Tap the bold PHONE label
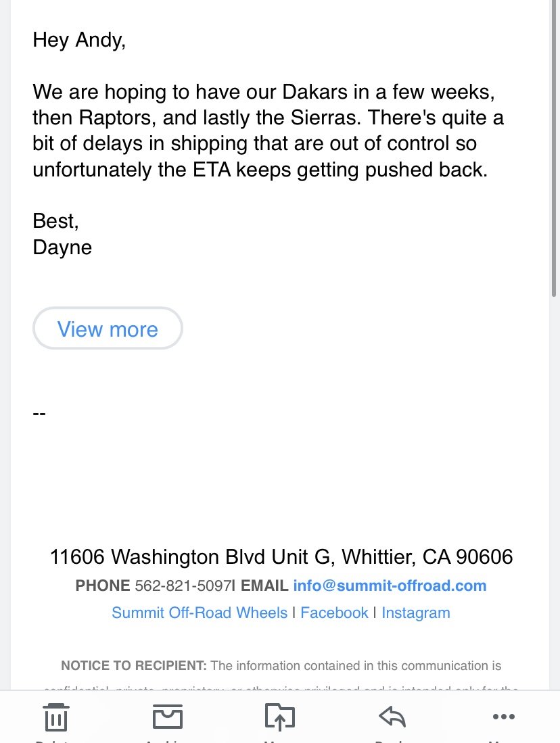Image resolution: width=560 pixels, height=743 pixels. coord(102,585)
